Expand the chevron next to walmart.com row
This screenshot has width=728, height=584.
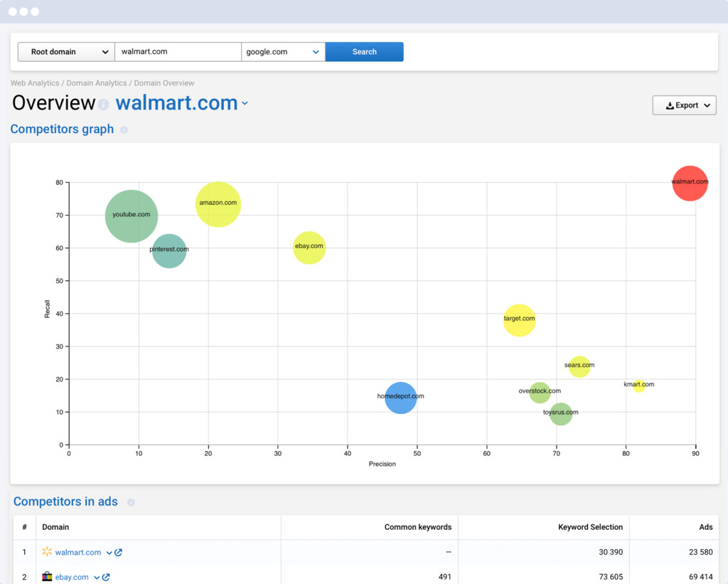tap(109, 553)
